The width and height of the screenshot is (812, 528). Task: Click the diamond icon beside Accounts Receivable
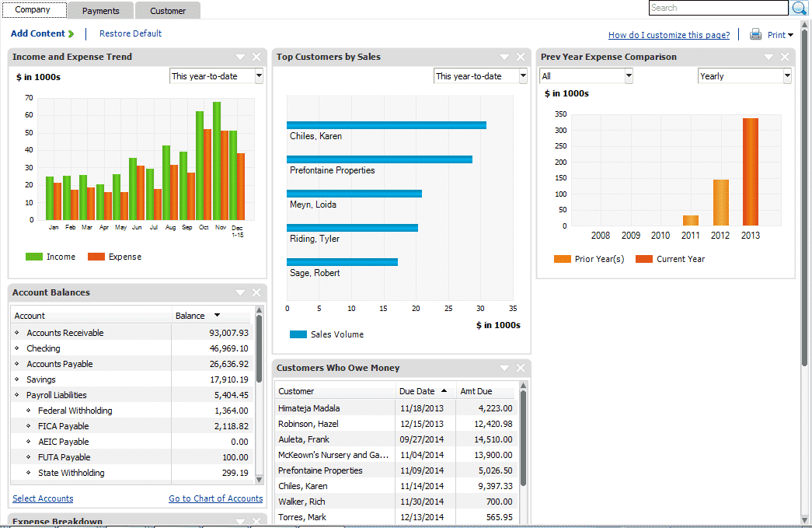(x=16, y=333)
